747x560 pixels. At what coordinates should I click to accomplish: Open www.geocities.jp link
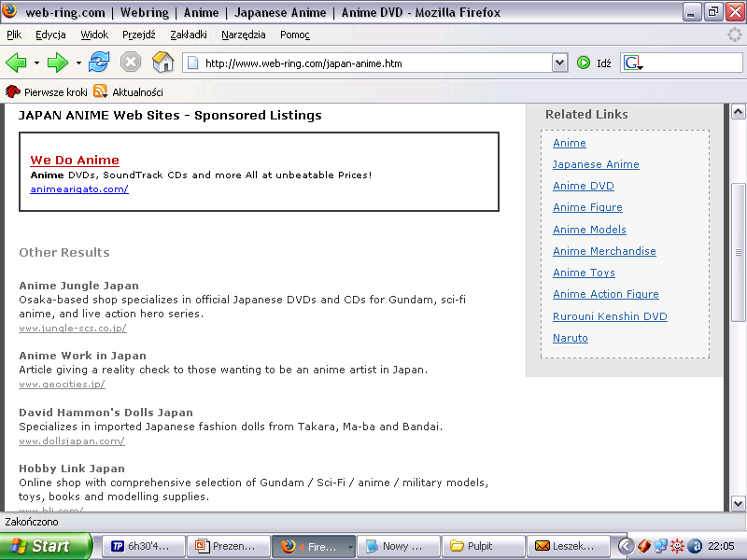click(x=62, y=385)
